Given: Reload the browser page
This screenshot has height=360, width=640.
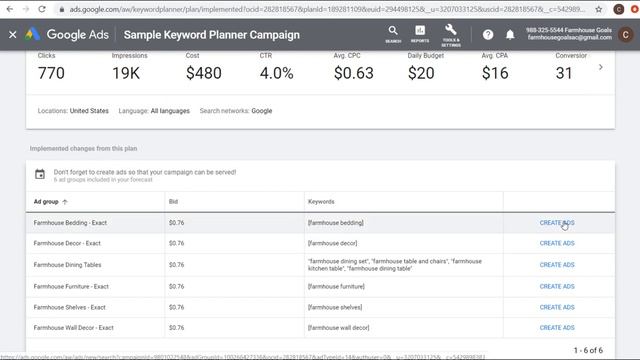Looking at the screenshot, I should (42, 9).
